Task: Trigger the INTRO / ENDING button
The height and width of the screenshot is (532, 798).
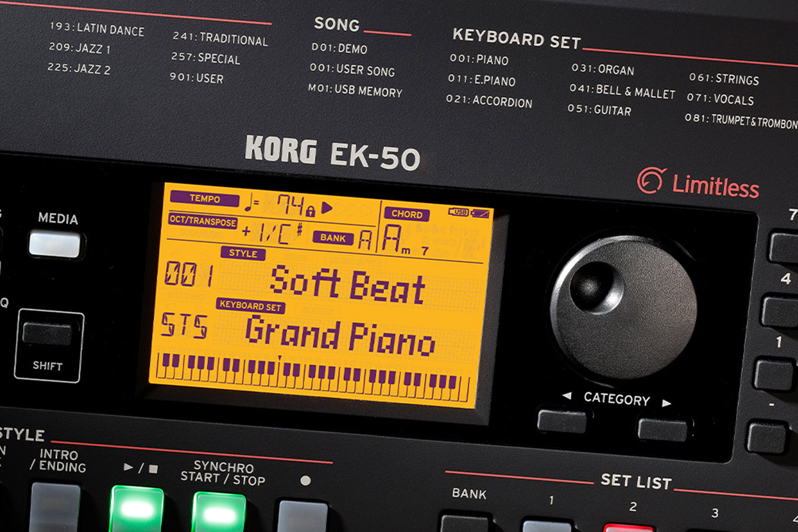Action: pos(55,508)
